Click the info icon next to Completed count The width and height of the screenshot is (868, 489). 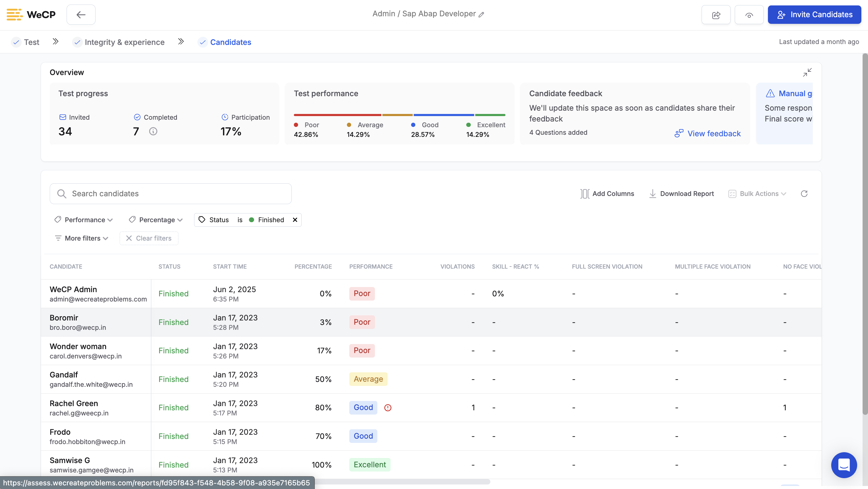[x=153, y=131]
